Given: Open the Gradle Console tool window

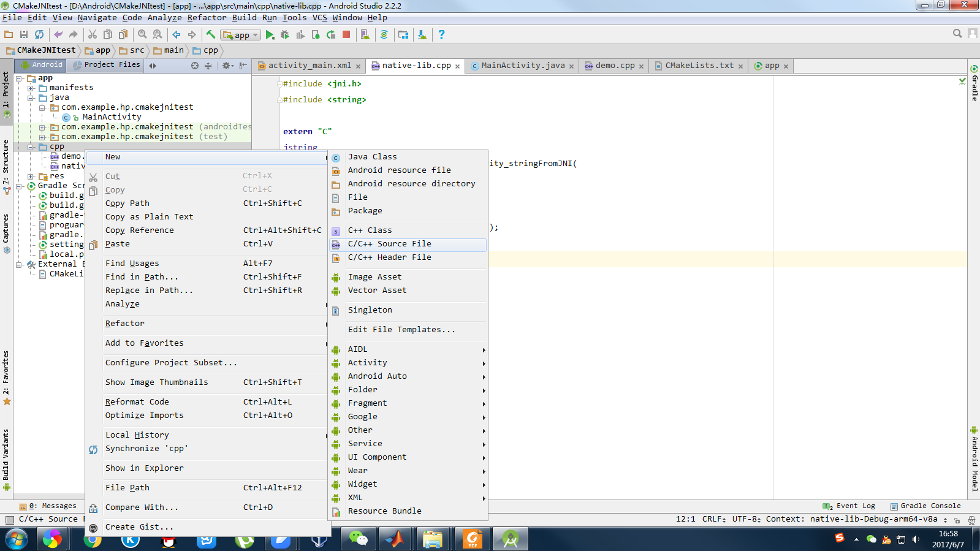Looking at the screenshot, I should click(x=925, y=506).
